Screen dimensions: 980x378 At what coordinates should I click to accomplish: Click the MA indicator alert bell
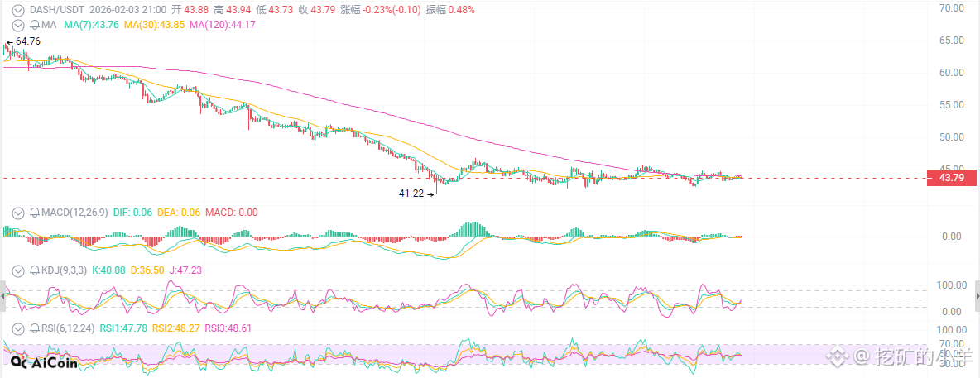click(x=34, y=25)
